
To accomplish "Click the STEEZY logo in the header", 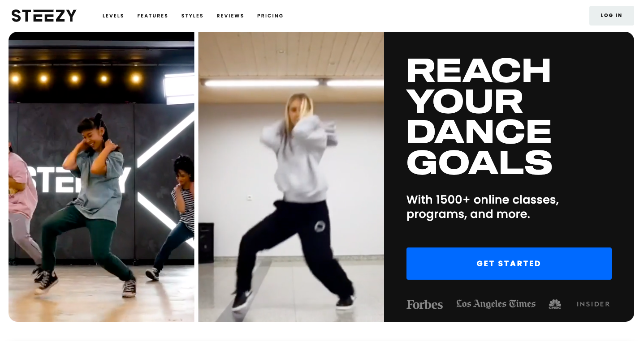I will click(44, 16).
